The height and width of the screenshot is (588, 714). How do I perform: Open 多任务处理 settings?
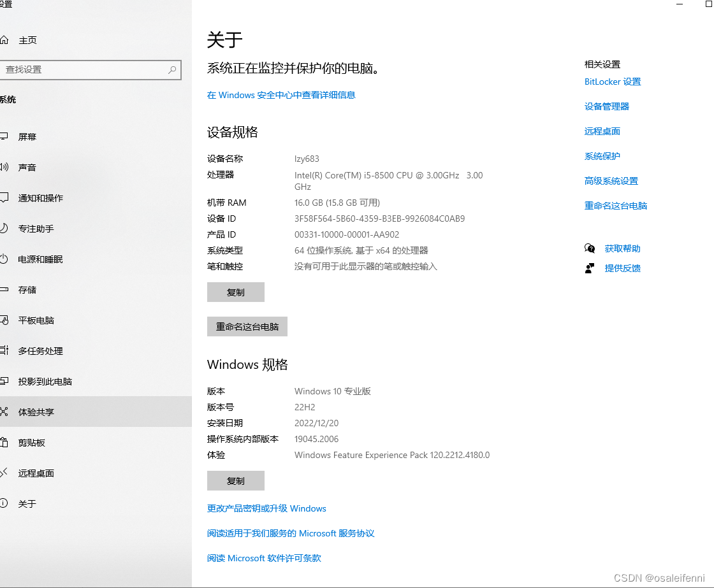[x=41, y=351]
